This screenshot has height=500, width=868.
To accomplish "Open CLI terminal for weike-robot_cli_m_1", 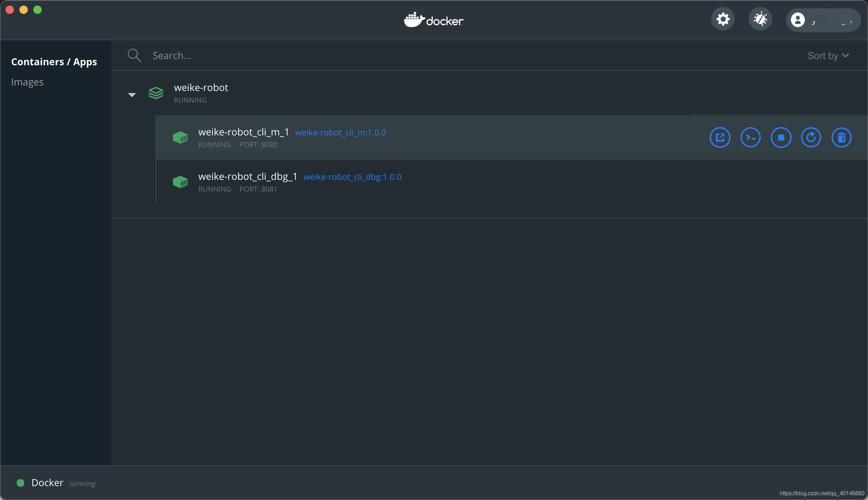I will tap(750, 137).
